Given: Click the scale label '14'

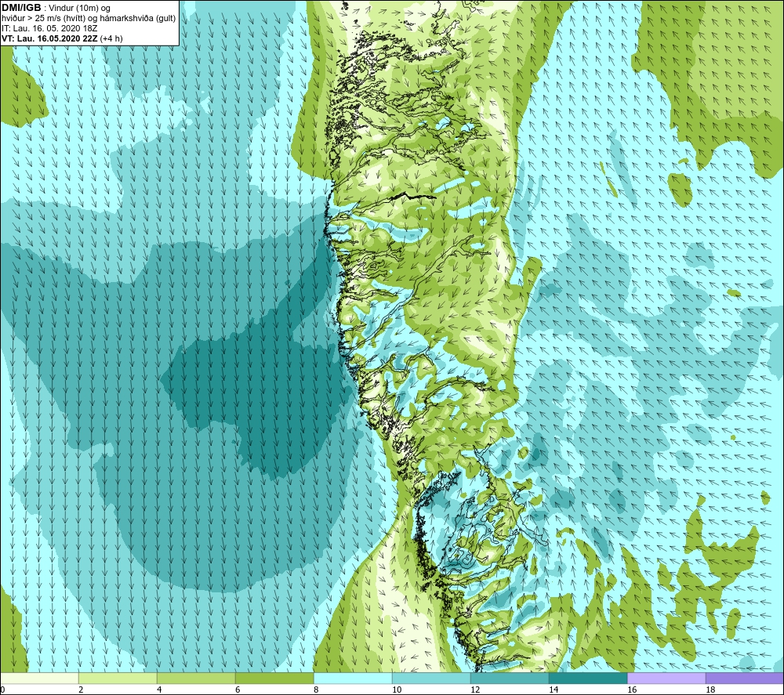Looking at the screenshot, I should point(554,690).
